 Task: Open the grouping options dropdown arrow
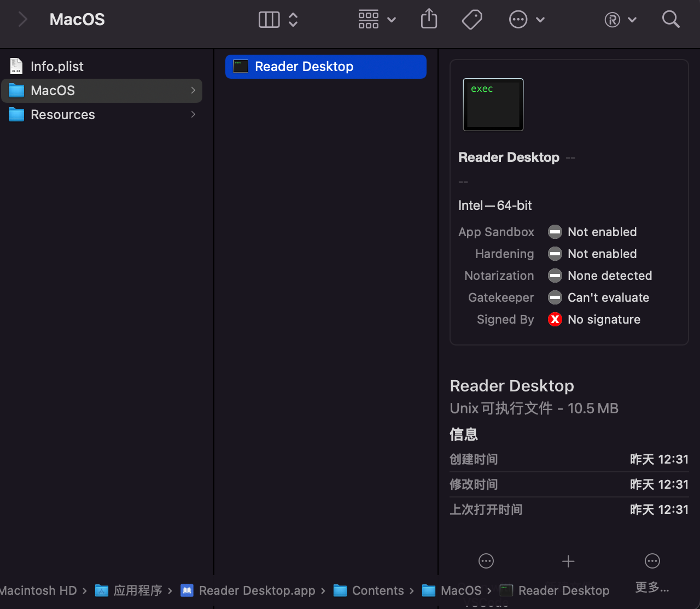tap(392, 19)
